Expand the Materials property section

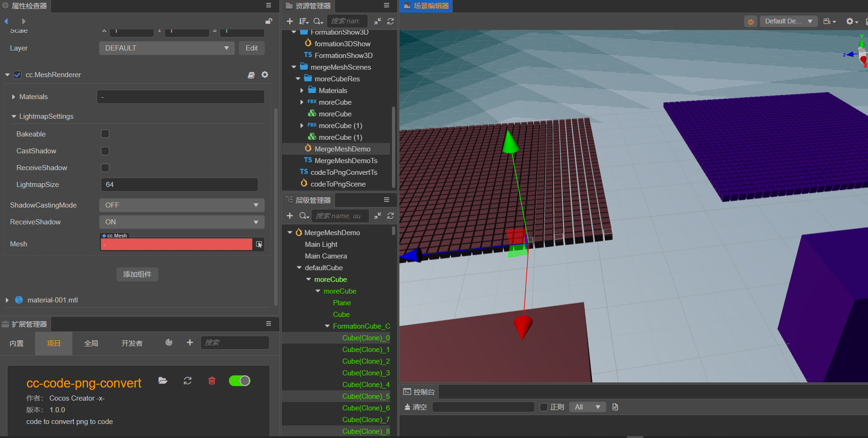point(14,97)
